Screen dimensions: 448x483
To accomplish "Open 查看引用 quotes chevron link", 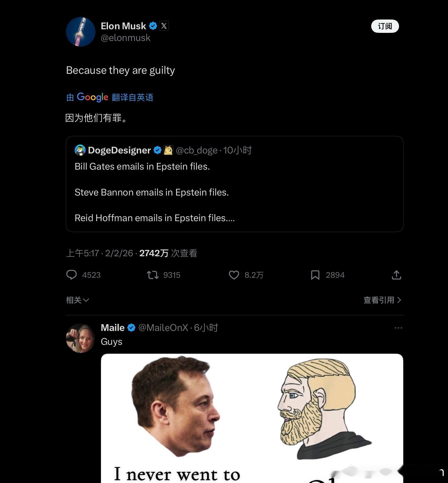I will point(382,300).
